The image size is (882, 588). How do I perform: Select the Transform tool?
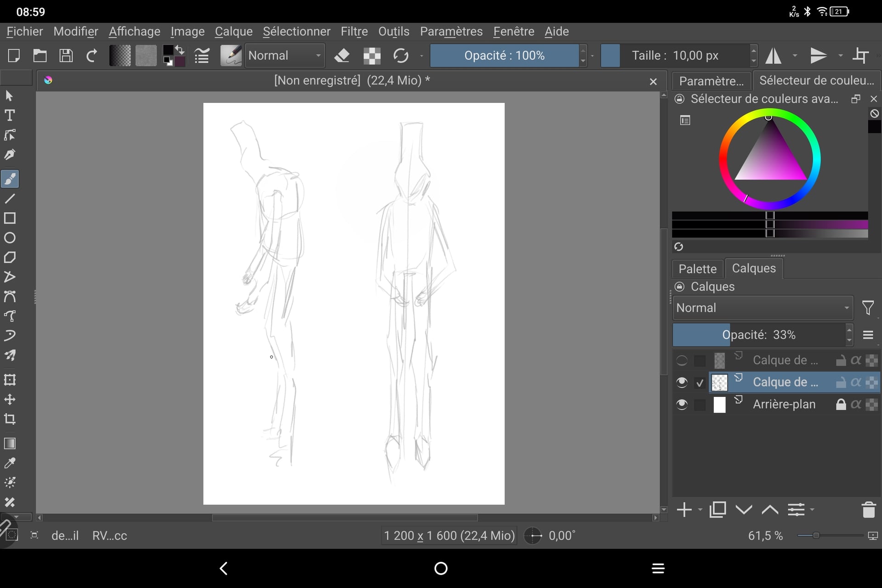click(x=10, y=380)
